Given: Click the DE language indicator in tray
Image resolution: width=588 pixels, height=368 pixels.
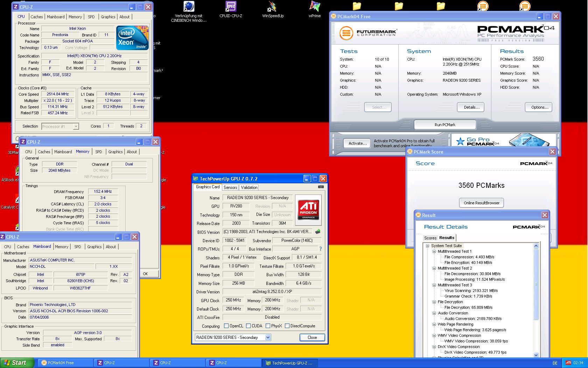Looking at the screenshot, I should [555, 363].
